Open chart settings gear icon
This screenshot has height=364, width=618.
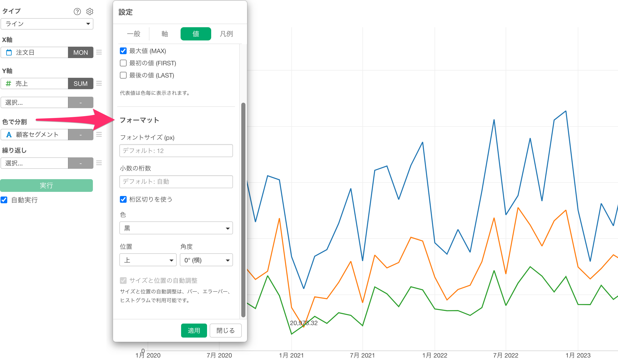pos(90,11)
